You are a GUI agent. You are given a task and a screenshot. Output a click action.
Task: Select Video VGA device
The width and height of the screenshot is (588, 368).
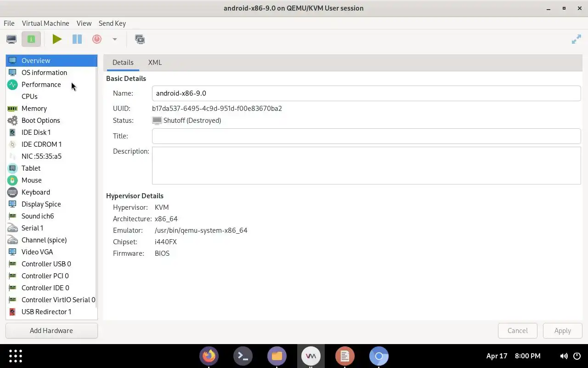click(51, 252)
